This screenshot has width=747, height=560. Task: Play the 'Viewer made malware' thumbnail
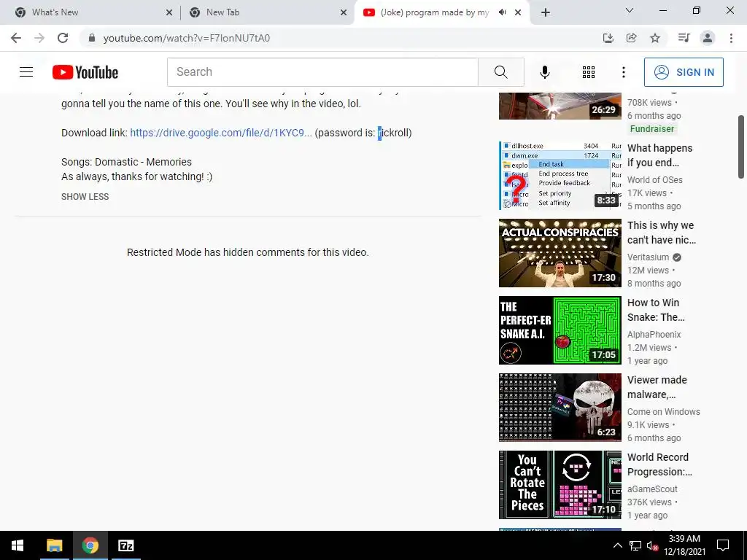point(560,407)
